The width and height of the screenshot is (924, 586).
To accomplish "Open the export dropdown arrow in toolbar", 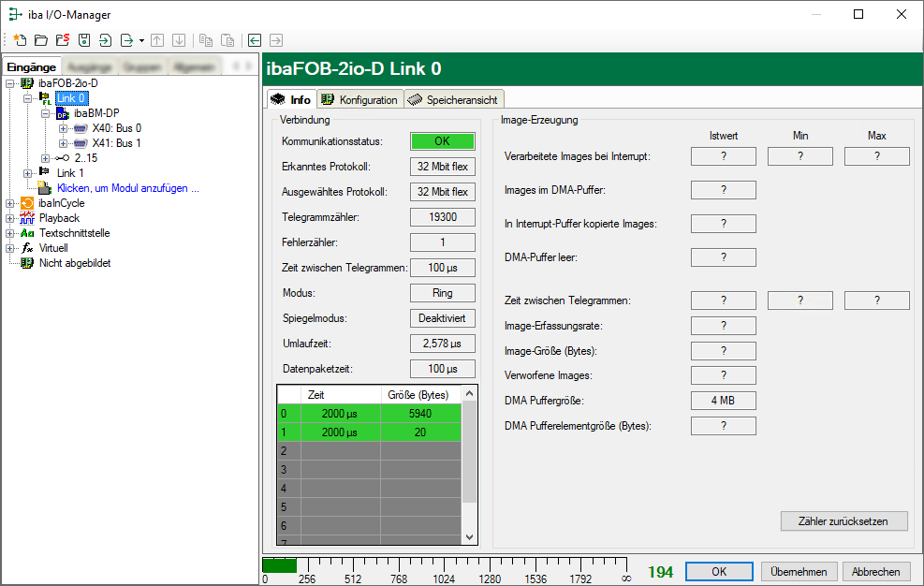I will [x=141, y=40].
